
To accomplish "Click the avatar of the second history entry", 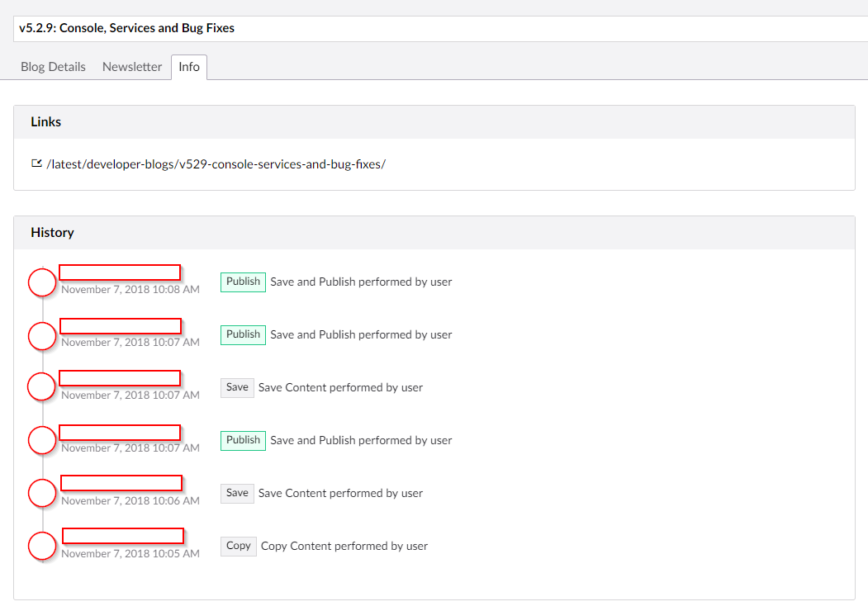I will (42, 335).
